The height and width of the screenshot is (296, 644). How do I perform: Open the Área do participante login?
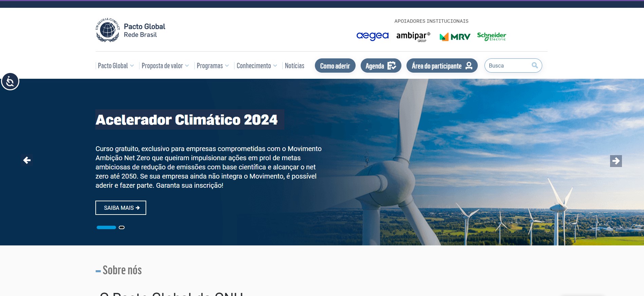(442, 66)
